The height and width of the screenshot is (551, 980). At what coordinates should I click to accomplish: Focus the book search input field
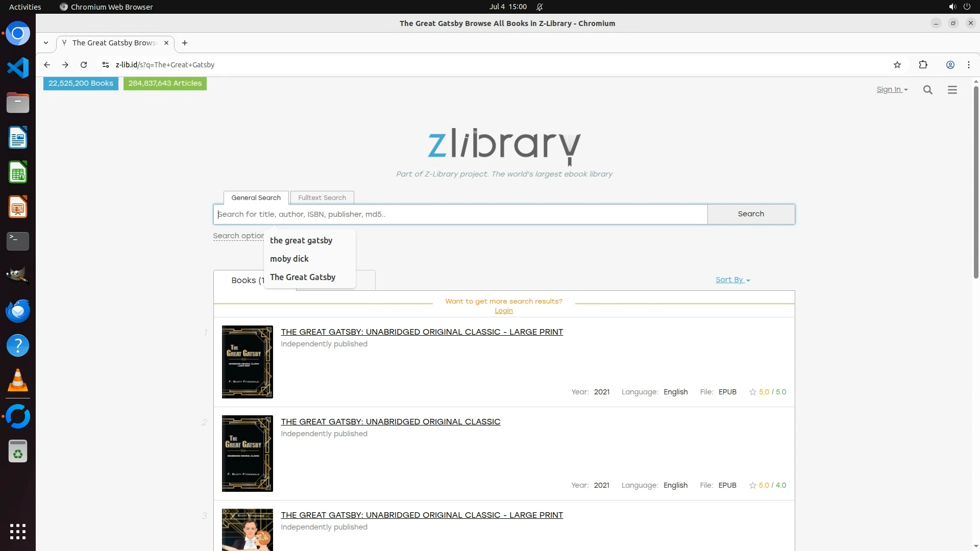pos(459,214)
